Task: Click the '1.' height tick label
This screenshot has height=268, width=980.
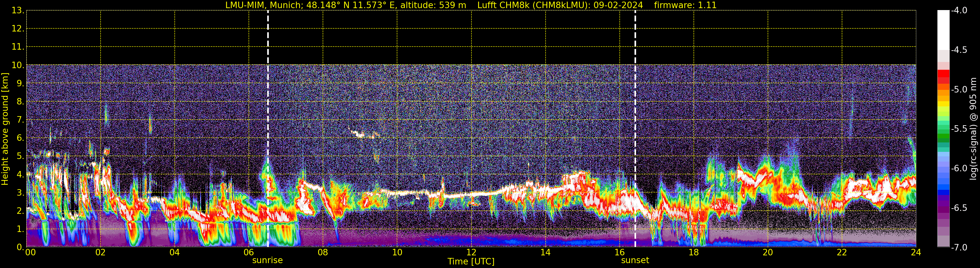Action: tap(20, 229)
